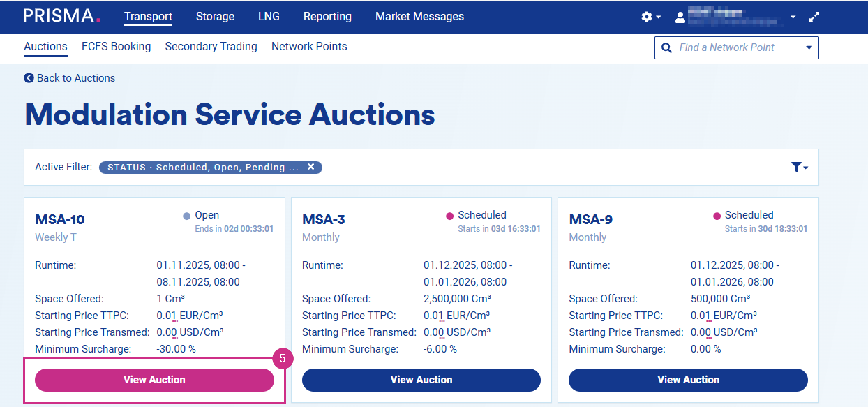Click the user profile icon

(x=680, y=17)
